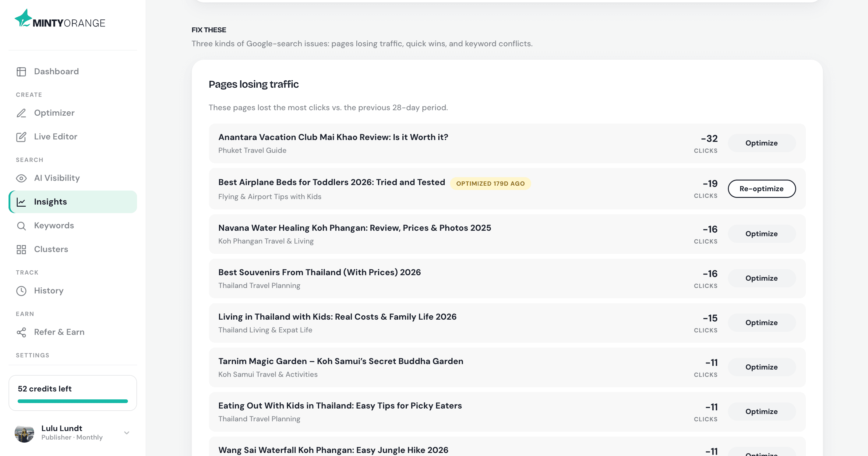Click the Dashboard layout icon
Viewport: 868px width, 456px height.
(21, 72)
